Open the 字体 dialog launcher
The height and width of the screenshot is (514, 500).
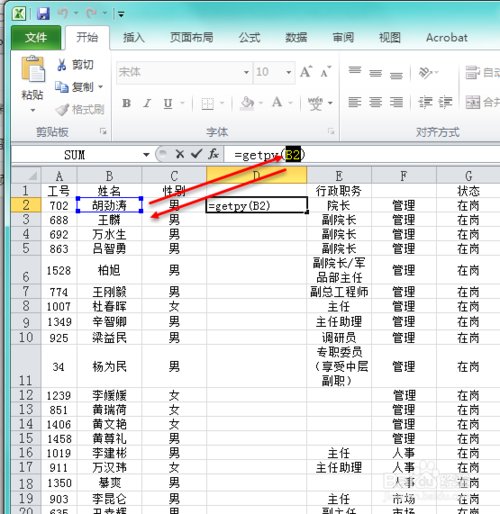tap(331, 132)
